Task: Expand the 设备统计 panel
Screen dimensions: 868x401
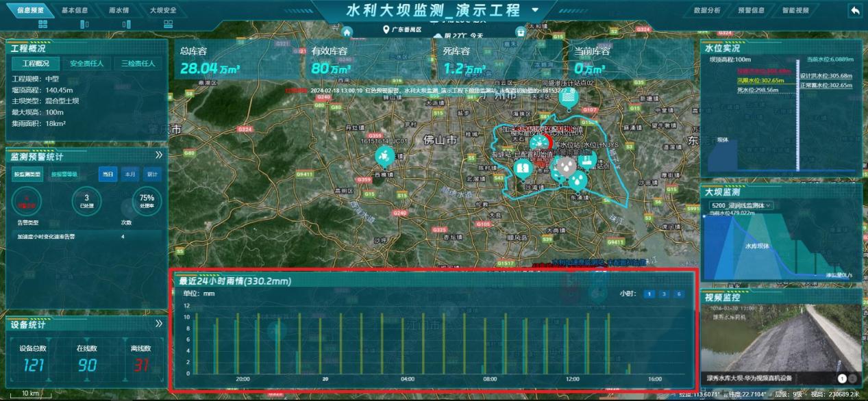Action: tap(159, 324)
